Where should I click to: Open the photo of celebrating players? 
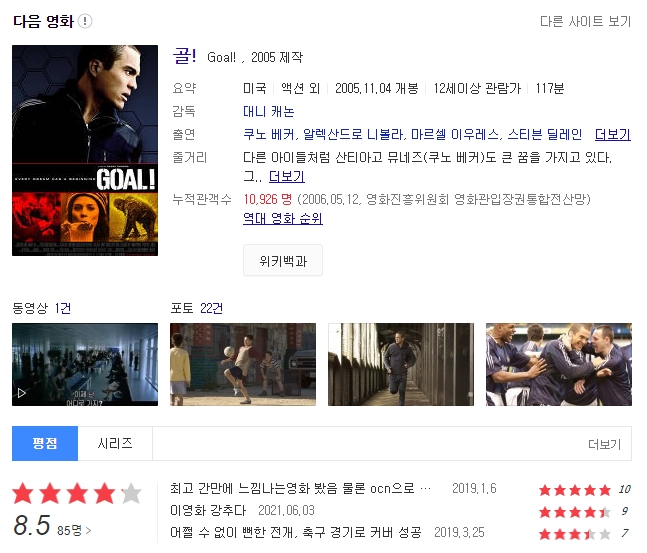[x=559, y=364]
